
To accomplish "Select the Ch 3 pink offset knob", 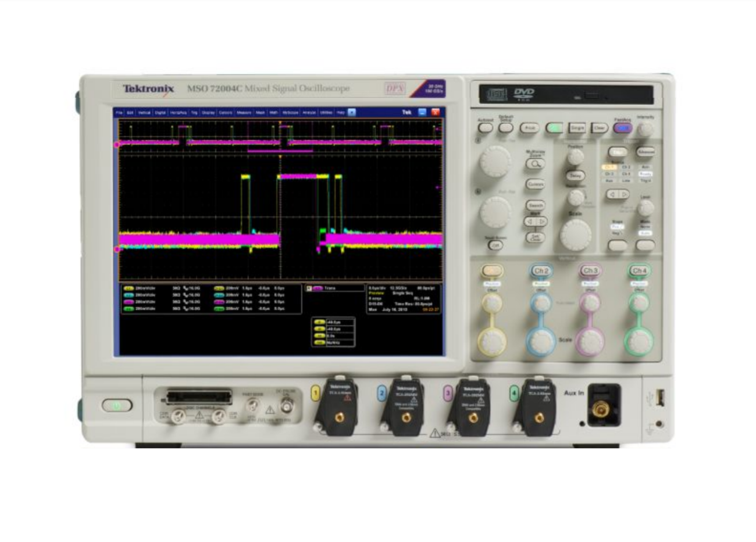I will pyautogui.click(x=590, y=303).
